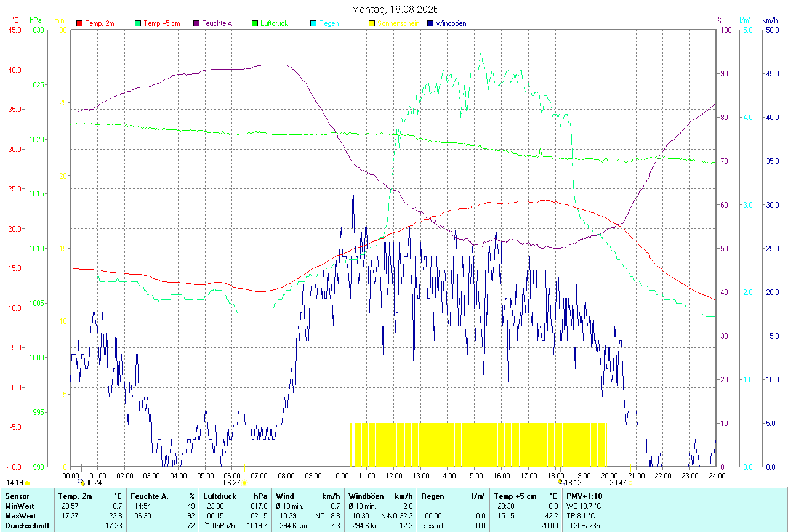Click the cyan Regen legend square

coord(313,23)
